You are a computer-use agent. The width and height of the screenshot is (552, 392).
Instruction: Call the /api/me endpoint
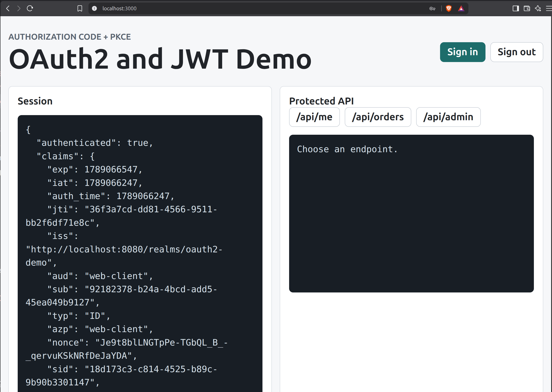(314, 117)
